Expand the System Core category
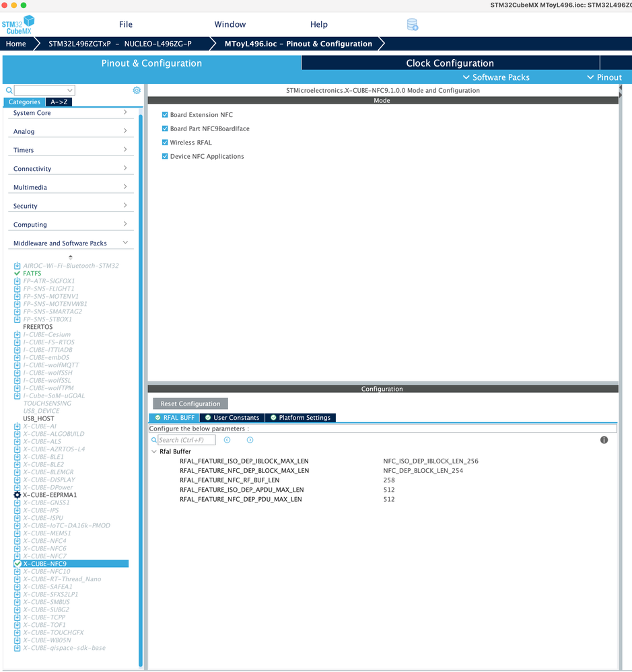The width and height of the screenshot is (632, 672). point(71,113)
